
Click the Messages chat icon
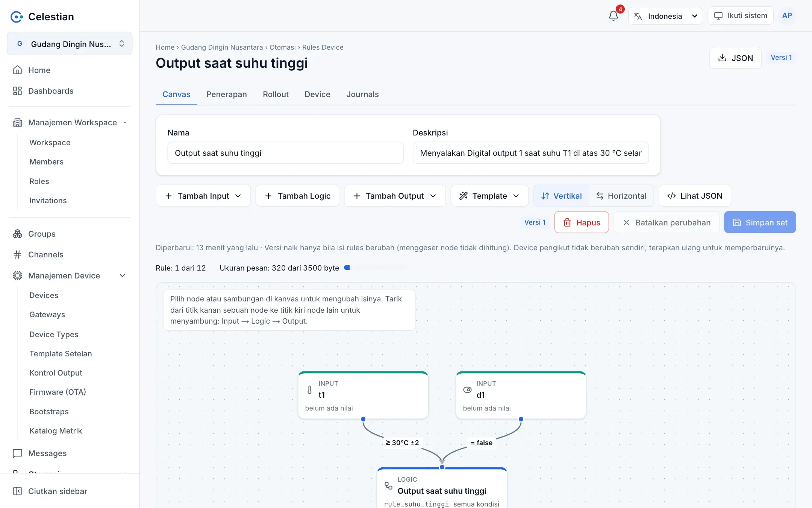[x=17, y=453]
